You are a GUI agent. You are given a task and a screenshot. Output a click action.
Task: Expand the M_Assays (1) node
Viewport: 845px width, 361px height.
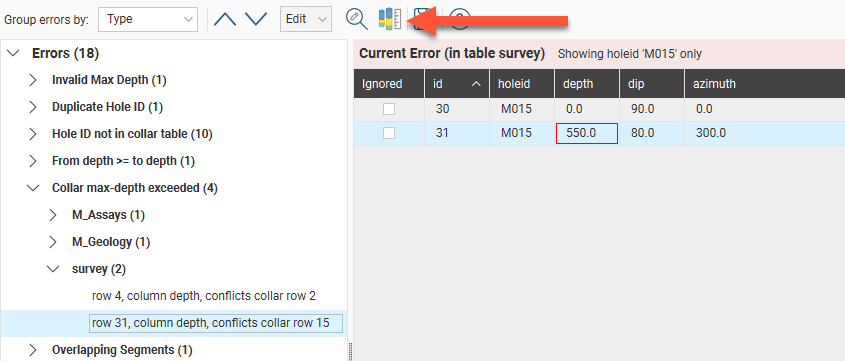53,215
